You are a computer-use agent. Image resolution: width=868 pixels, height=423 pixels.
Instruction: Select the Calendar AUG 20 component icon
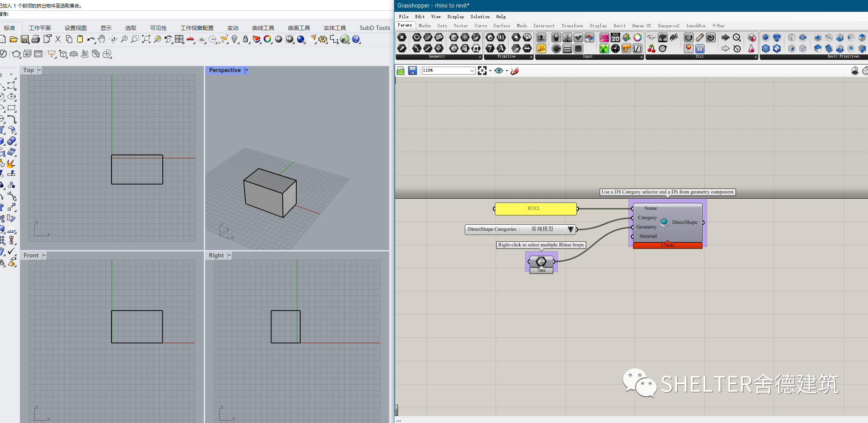coord(615,37)
